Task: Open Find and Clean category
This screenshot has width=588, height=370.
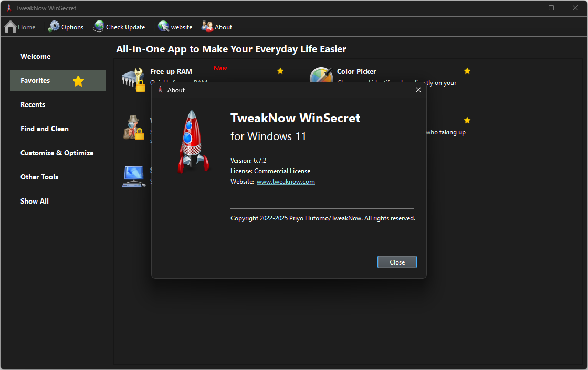Action: [45, 129]
